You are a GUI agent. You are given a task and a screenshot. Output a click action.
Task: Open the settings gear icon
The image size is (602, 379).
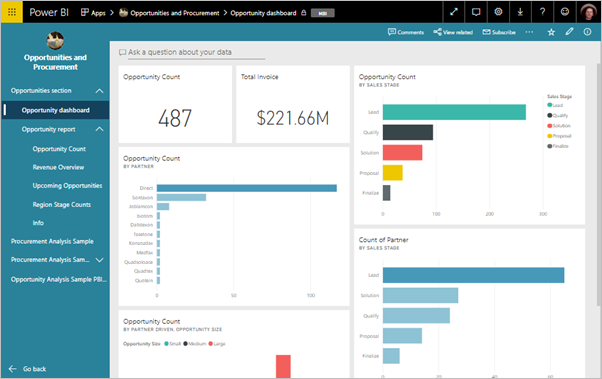(x=498, y=12)
